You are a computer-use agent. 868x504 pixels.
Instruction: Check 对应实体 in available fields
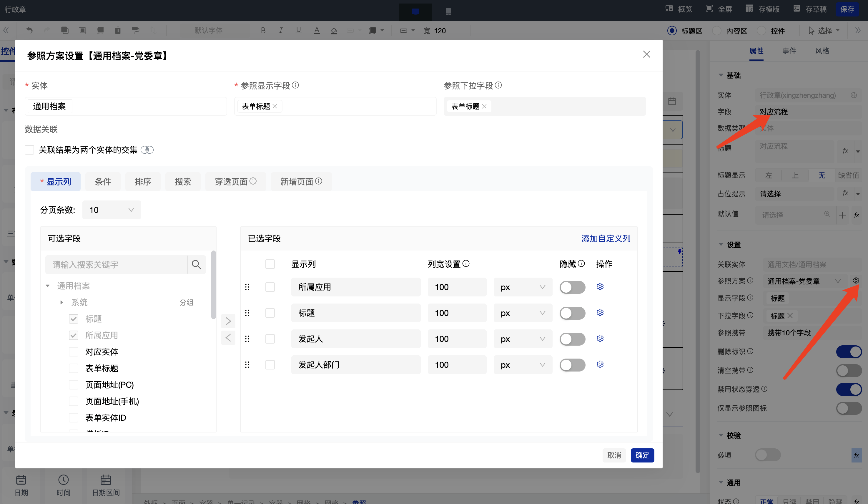pyautogui.click(x=73, y=352)
